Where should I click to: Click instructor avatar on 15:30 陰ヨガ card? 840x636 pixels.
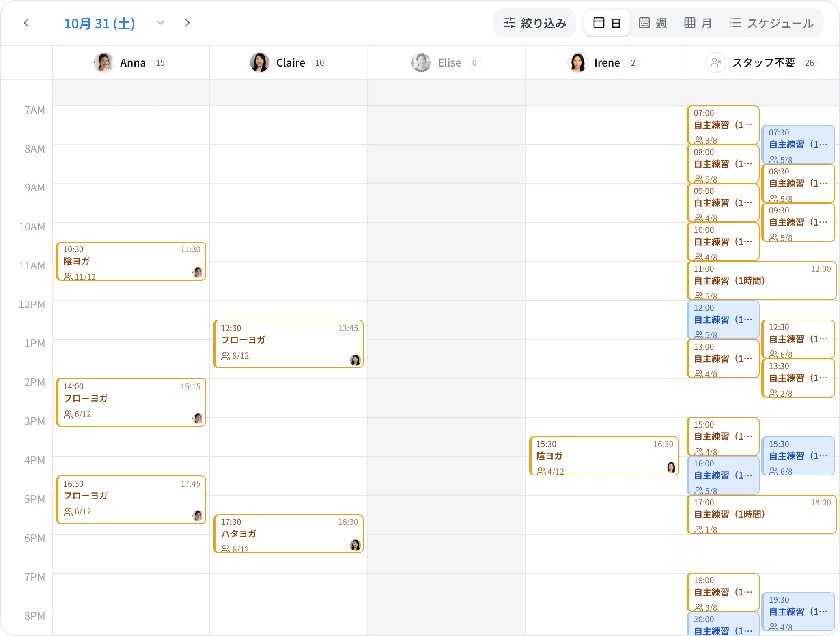pyautogui.click(x=671, y=467)
